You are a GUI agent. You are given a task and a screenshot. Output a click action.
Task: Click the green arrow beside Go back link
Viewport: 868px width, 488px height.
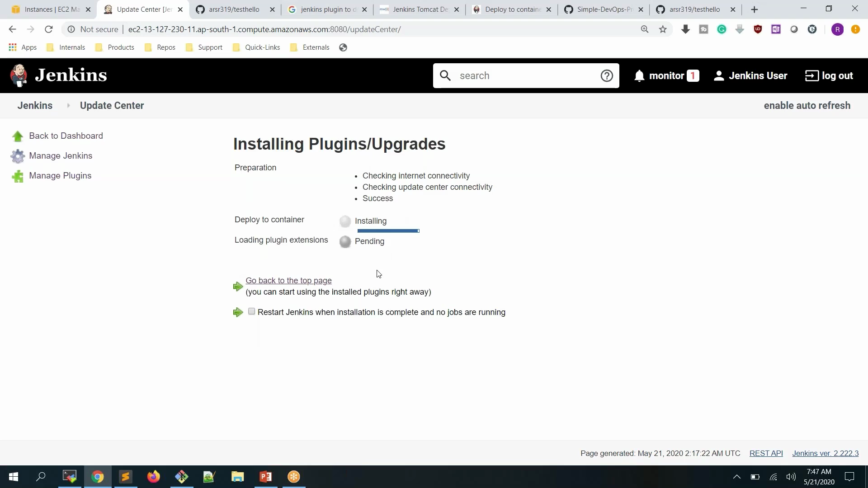pos(238,286)
